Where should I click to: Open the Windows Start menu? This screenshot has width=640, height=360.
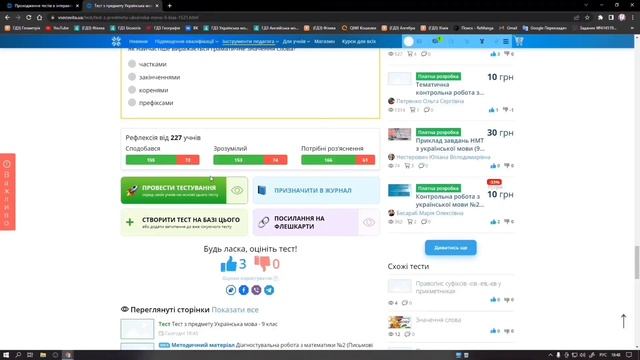coord(6,355)
